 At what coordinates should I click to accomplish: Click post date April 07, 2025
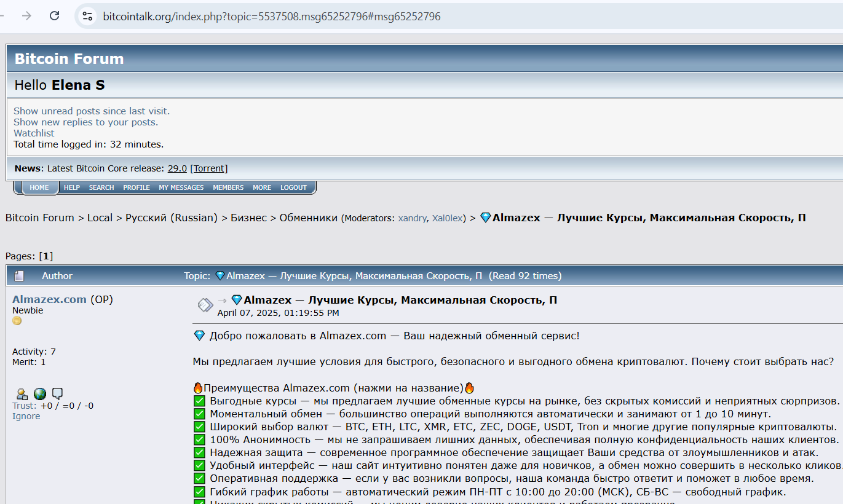tap(278, 313)
